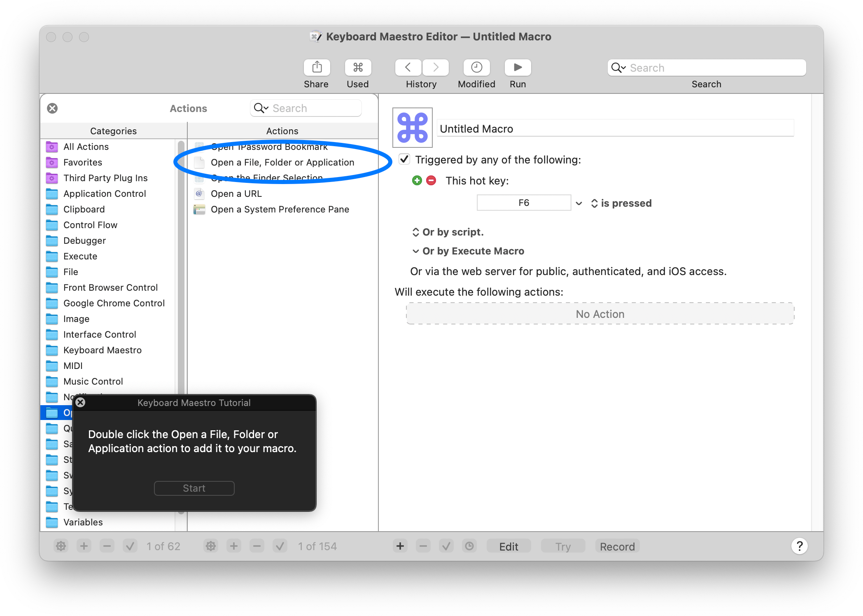The image size is (863, 616).
Task: Click the F6 hot key field
Action: [x=524, y=203]
